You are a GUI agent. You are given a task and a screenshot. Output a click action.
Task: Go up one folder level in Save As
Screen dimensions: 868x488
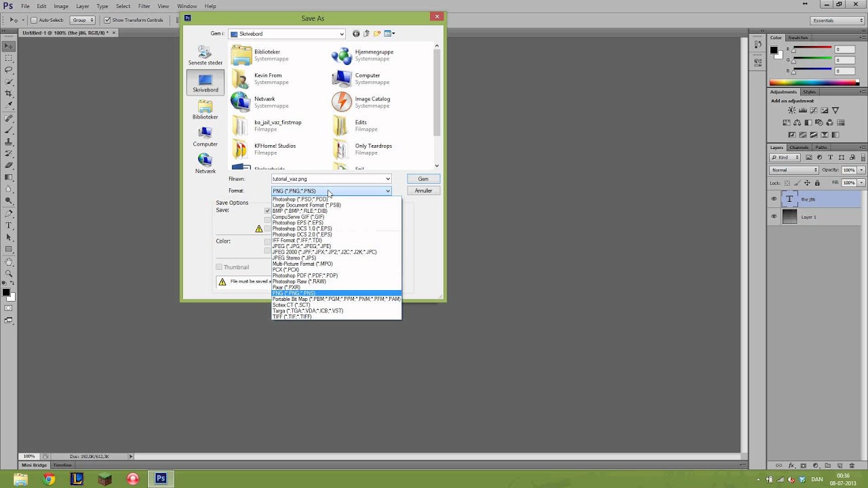click(x=366, y=33)
